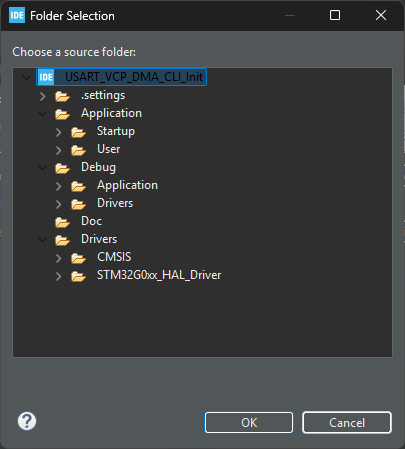Expand the .settings folder
The image size is (405, 449).
(42, 96)
